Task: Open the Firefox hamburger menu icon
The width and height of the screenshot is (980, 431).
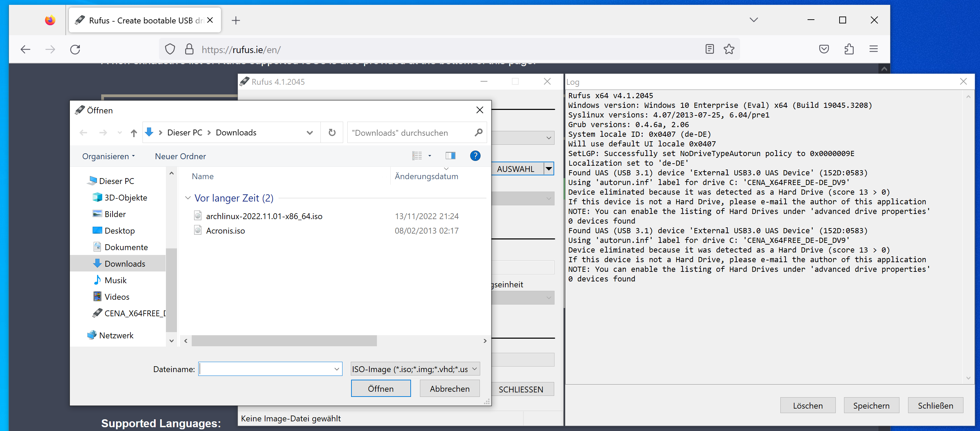Action: (x=873, y=49)
